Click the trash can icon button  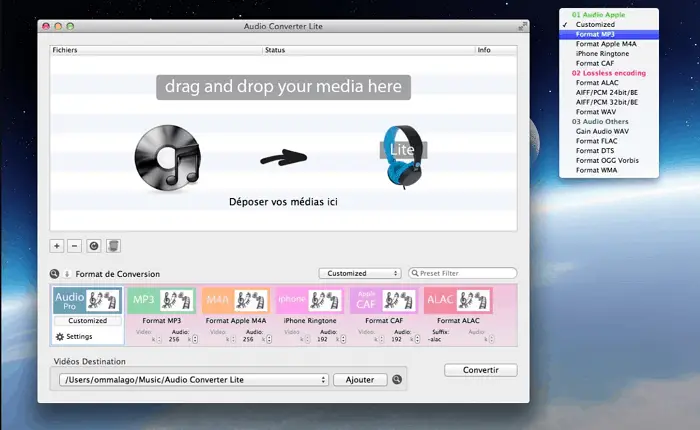[x=113, y=246]
